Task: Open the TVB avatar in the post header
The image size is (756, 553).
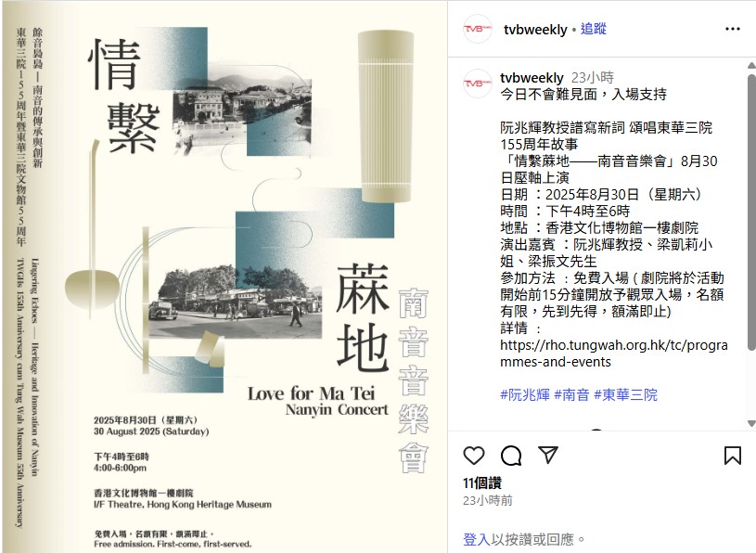Action: (477, 29)
